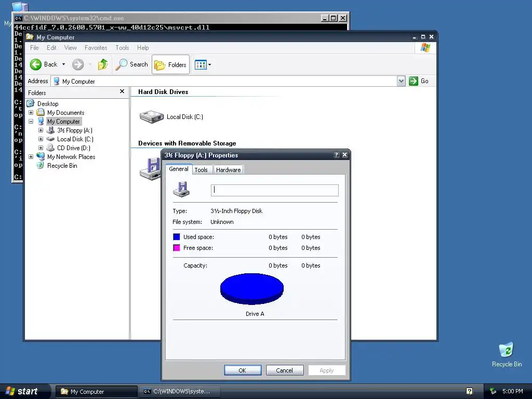
Task: Click the magenta Free space swatch
Action: [177, 248]
